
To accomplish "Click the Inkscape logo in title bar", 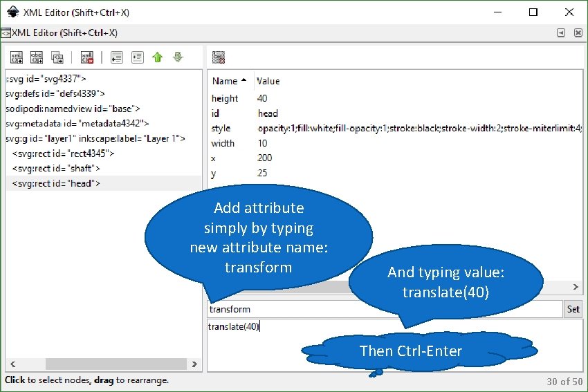I will pyautogui.click(x=12, y=12).
